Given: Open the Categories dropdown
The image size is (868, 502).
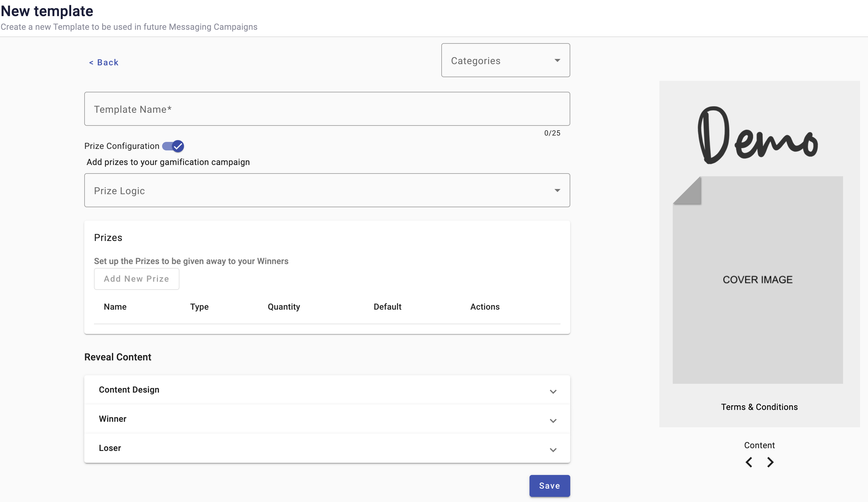Looking at the screenshot, I should 505,60.
